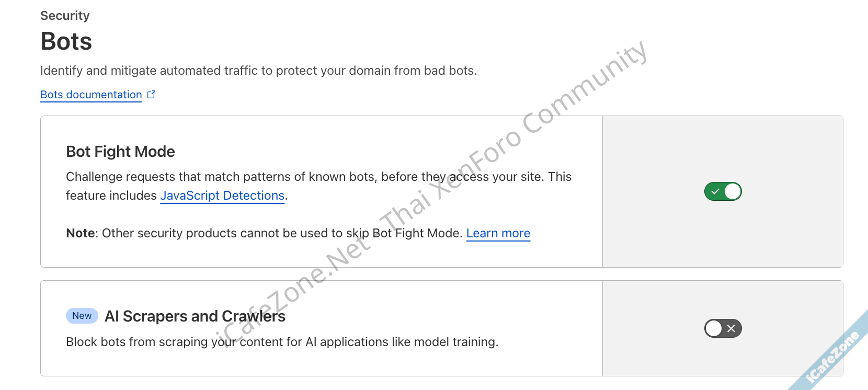Click the AI Scrapers and Crawlers heading

click(195, 316)
